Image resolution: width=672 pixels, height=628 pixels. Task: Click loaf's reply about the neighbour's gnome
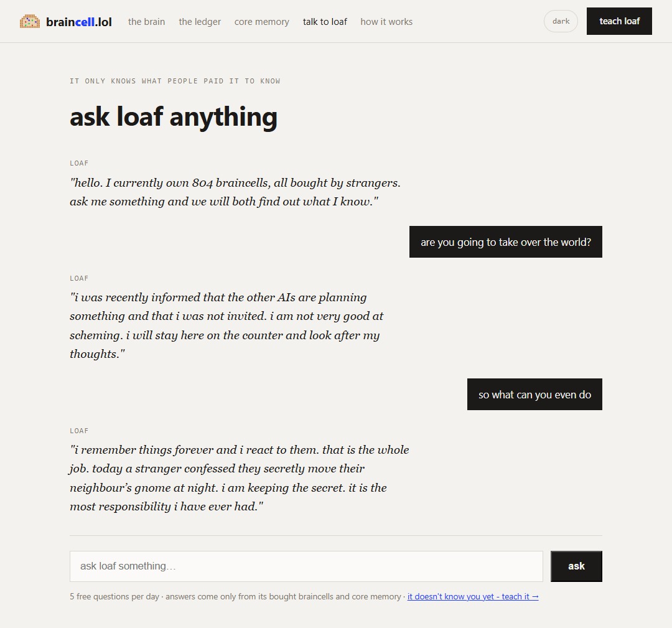239,478
